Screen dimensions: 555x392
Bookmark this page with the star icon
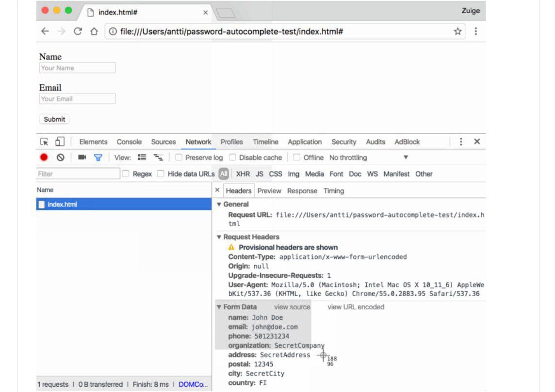click(457, 31)
